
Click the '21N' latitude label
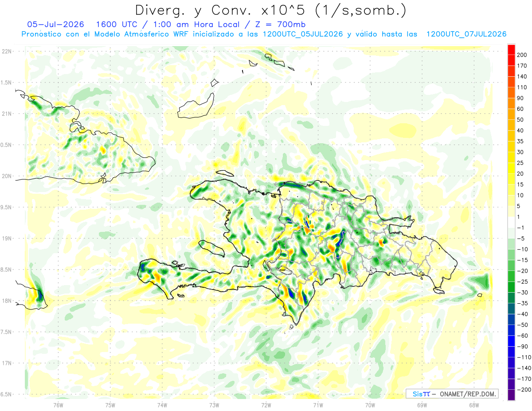pos(7,114)
